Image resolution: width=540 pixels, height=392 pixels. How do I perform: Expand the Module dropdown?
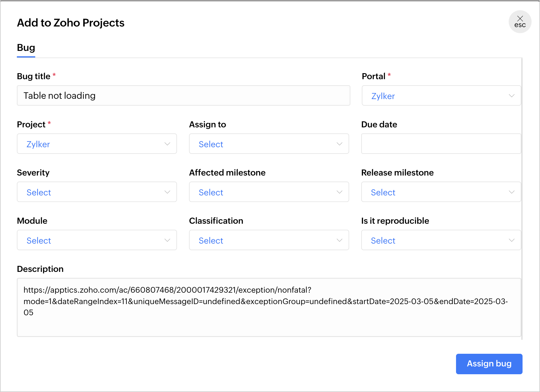97,240
